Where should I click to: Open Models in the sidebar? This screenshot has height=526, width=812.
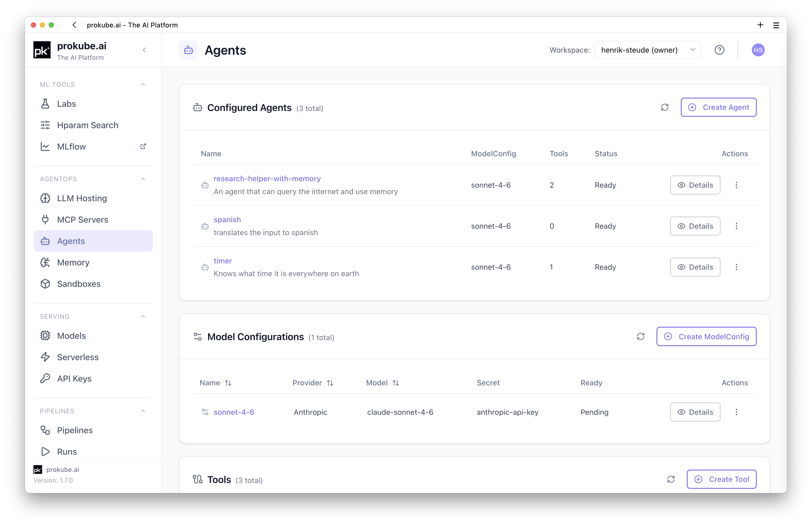click(x=93, y=336)
